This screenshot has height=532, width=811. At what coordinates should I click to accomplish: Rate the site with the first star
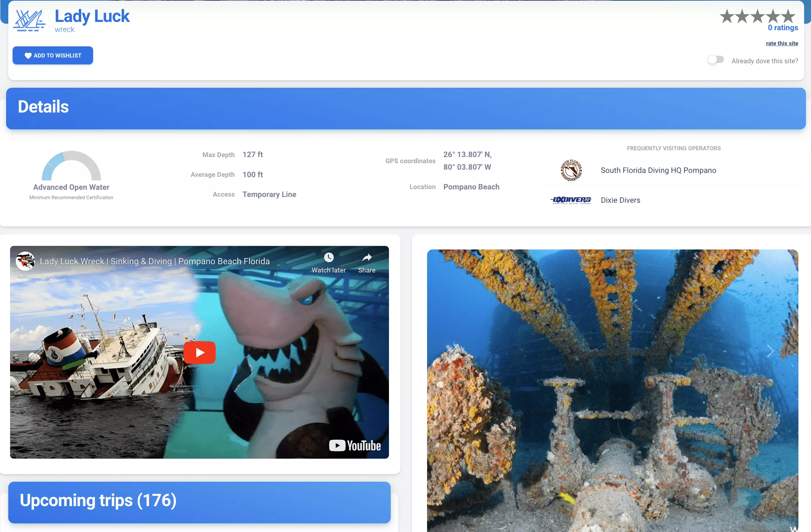click(727, 16)
